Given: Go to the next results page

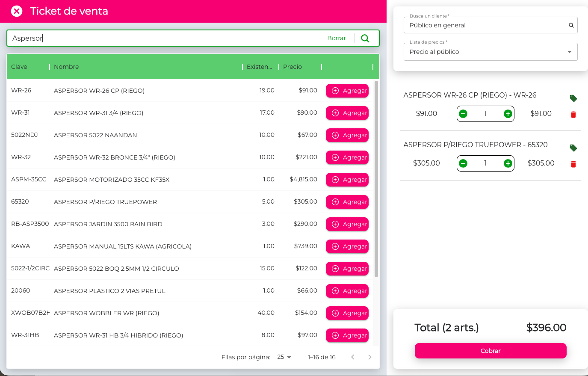Looking at the screenshot, I should (x=370, y=357).
